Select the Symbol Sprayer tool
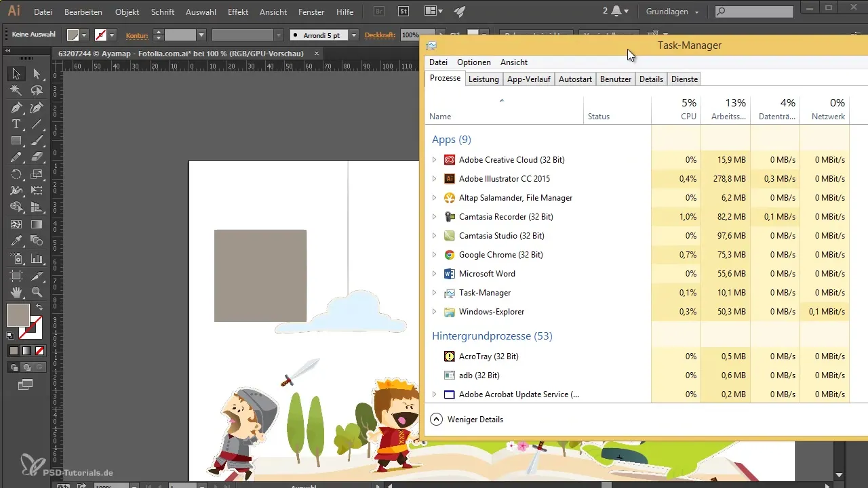Image resolution: width=868 pixels, height=488 pixels. [16, 258]
